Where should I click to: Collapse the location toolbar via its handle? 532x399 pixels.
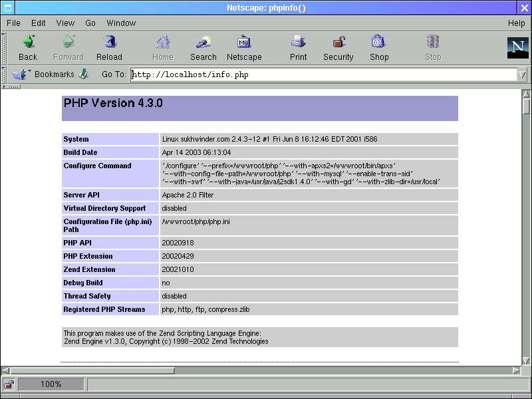point(3,74)
